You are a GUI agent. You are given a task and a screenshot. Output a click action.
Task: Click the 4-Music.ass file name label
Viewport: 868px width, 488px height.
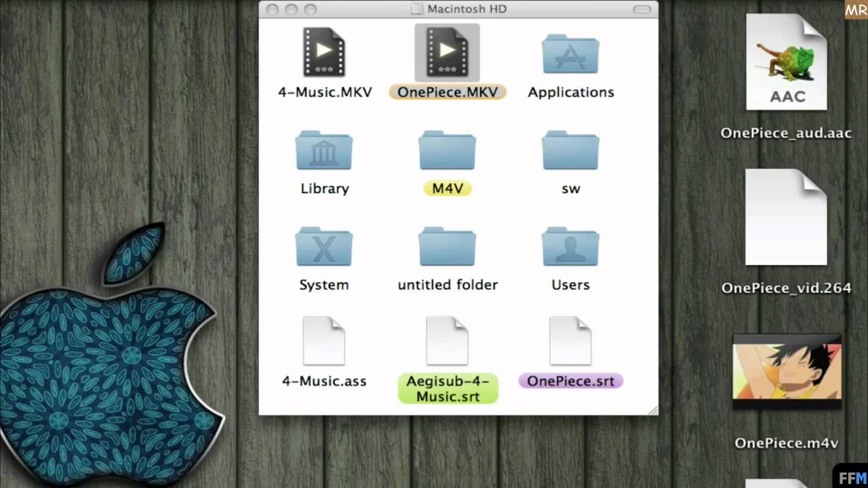(324, 381)
